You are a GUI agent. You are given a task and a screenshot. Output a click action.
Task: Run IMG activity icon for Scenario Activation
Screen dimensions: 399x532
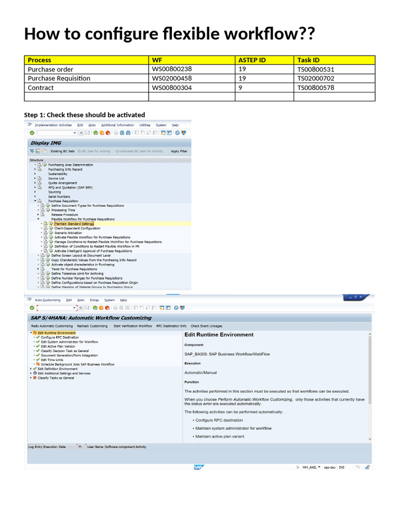[x=50, y=233]
